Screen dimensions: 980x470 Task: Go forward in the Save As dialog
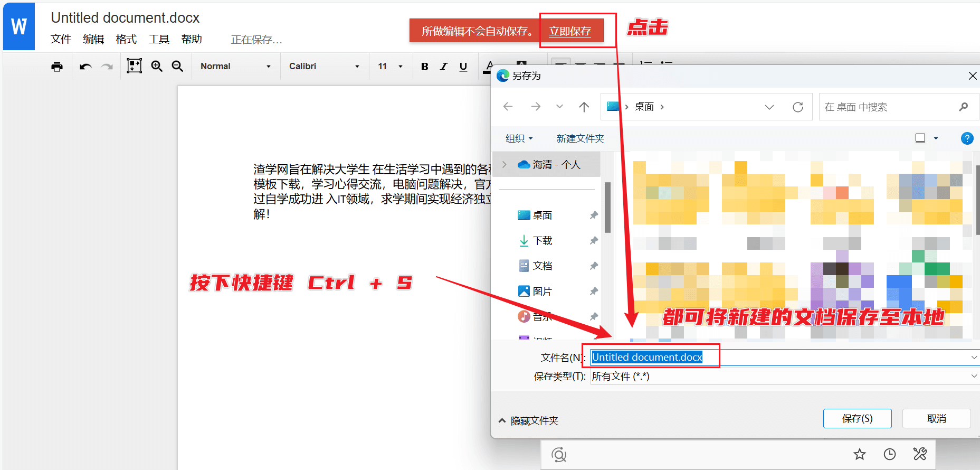tap(536, 107)
